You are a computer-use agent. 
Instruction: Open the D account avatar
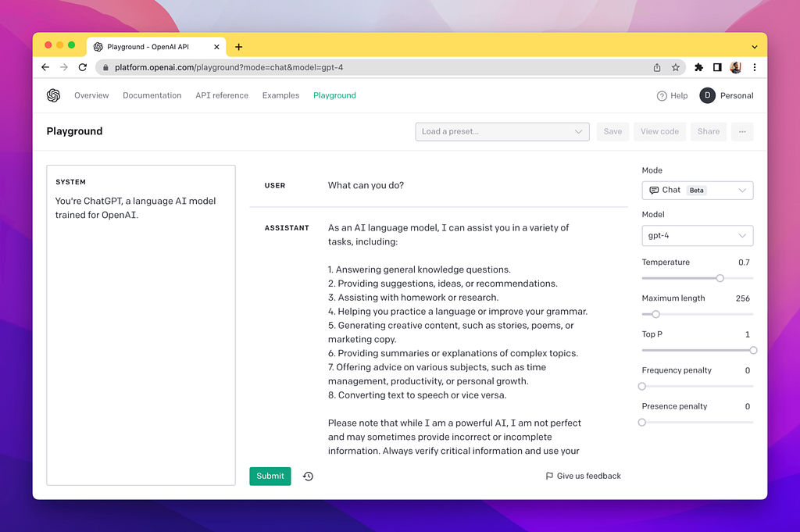click(x=708, y=95)
